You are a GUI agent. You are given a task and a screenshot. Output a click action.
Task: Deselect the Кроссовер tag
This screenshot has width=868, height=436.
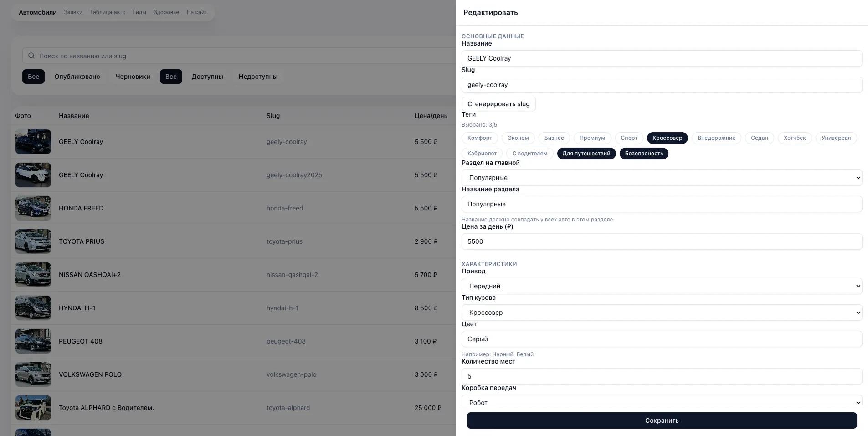pyautogui.click(x=668, y=138)
